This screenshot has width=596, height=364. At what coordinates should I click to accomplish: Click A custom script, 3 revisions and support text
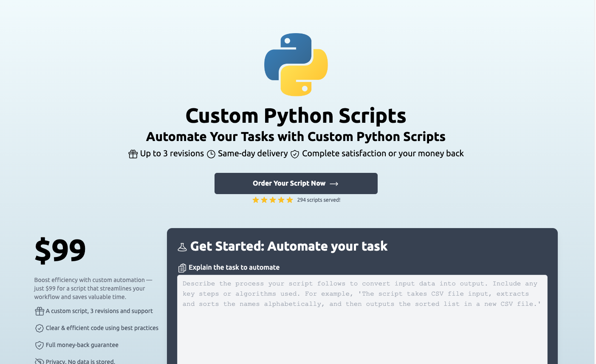coord(99,311)
